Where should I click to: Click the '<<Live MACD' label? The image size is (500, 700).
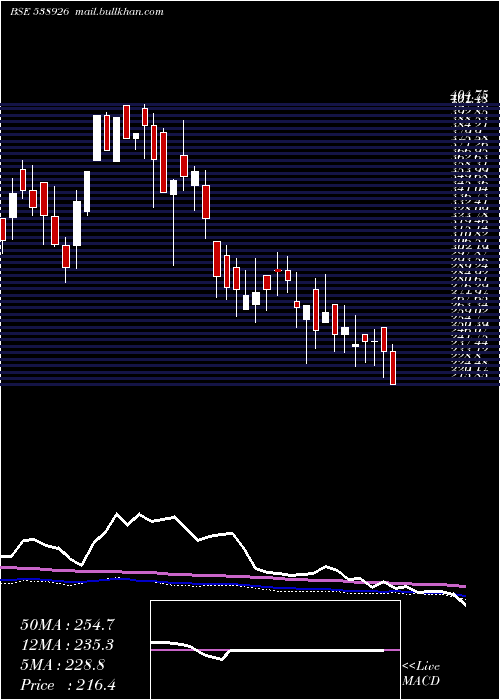[x=421, y=674]
